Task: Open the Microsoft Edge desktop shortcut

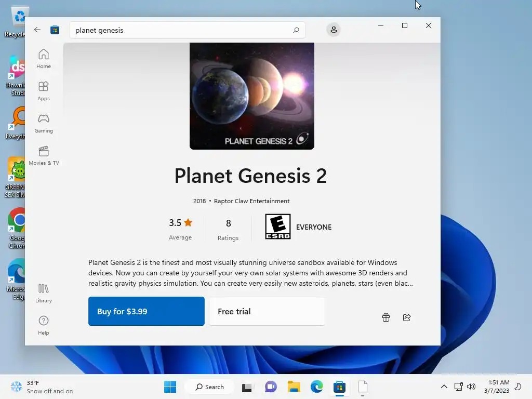Action: (x=16, y=279)
